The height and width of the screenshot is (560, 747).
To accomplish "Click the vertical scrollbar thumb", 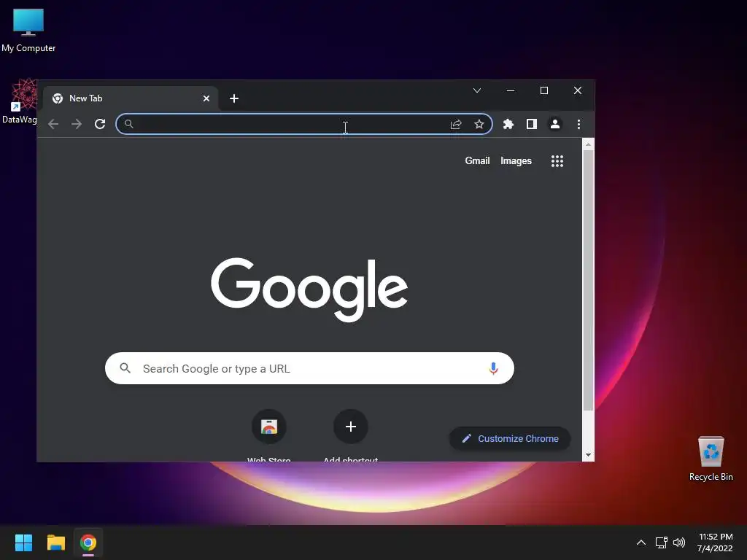I will pos(589,280).
